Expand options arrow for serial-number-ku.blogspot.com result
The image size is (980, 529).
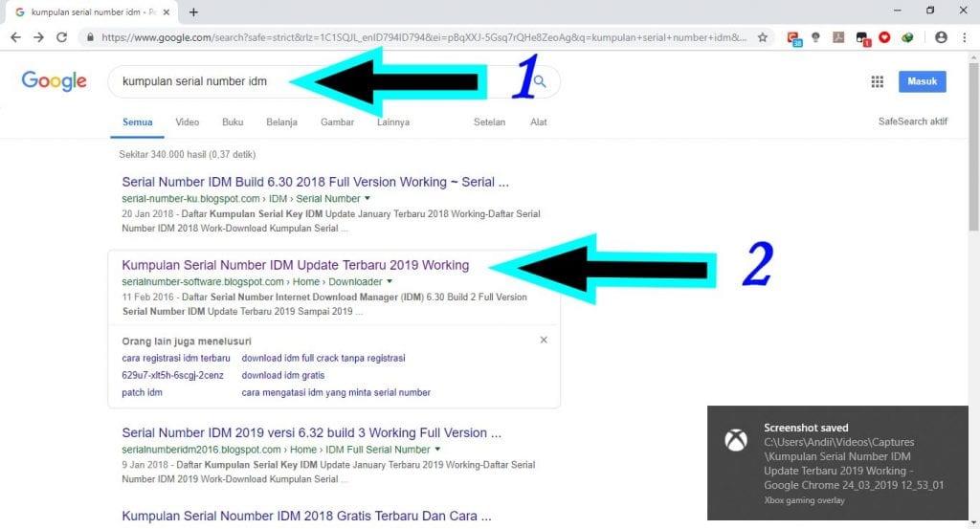point(367,199)
